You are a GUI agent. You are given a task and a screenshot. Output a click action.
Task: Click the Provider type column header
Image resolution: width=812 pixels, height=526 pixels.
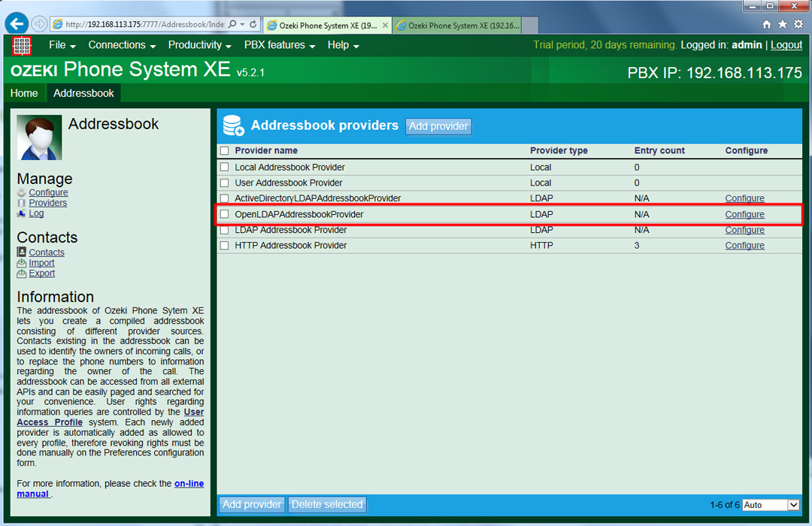coord(559,150)
